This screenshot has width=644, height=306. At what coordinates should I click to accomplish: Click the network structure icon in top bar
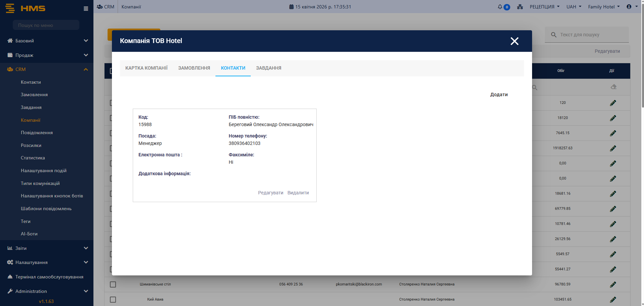(520, 7)
